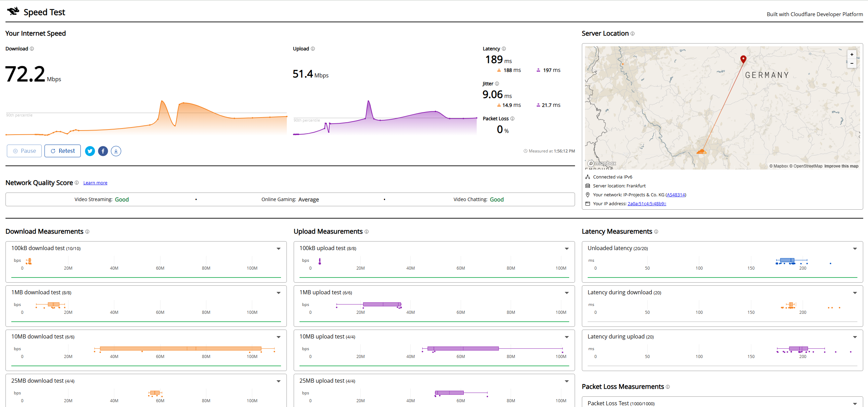Open the OpenStreetMap attribution link

pyautogui.click(x=806, y=166)
